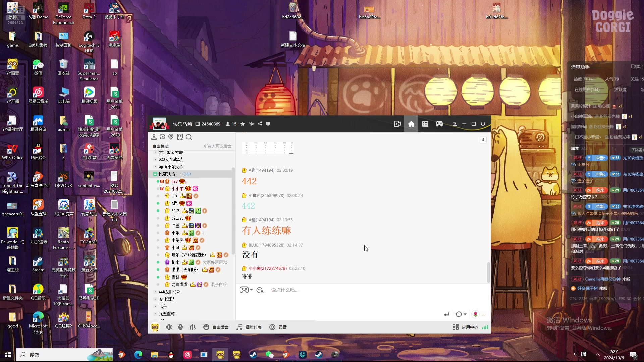Click the channel avatar 快乐马场
The height and width of the screenshot is (362, 644).
159,124
